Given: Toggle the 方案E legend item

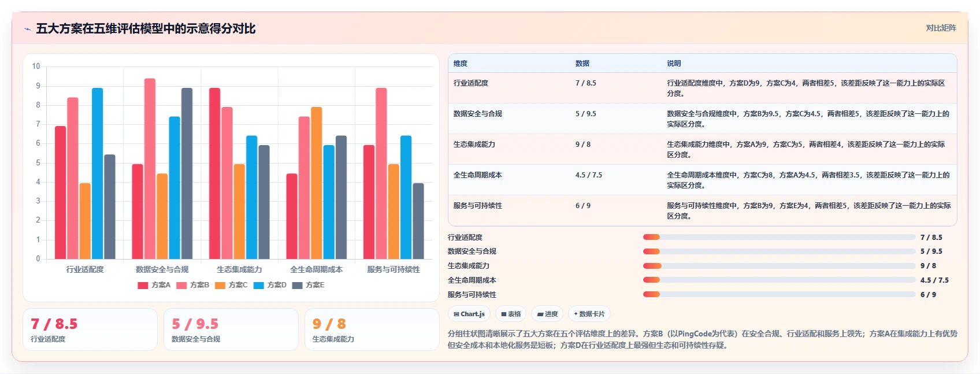Looking at the screenshot, I should point(309,285).
